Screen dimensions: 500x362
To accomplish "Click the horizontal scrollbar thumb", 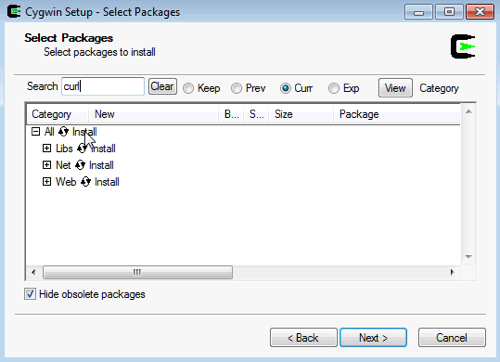I will (x=138, y=272).
